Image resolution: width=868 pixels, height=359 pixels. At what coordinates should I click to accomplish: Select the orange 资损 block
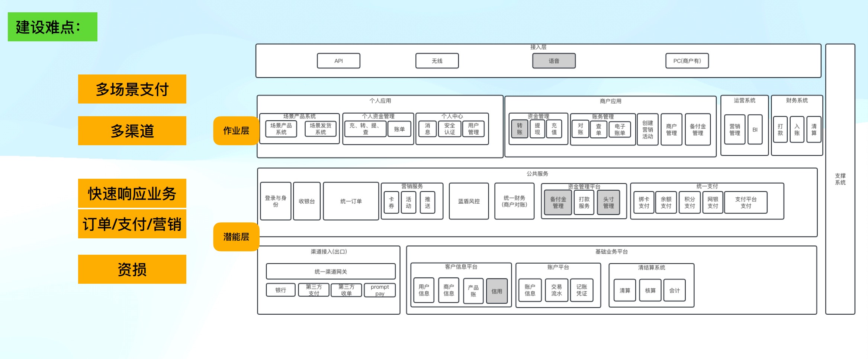tap(132, 269)
